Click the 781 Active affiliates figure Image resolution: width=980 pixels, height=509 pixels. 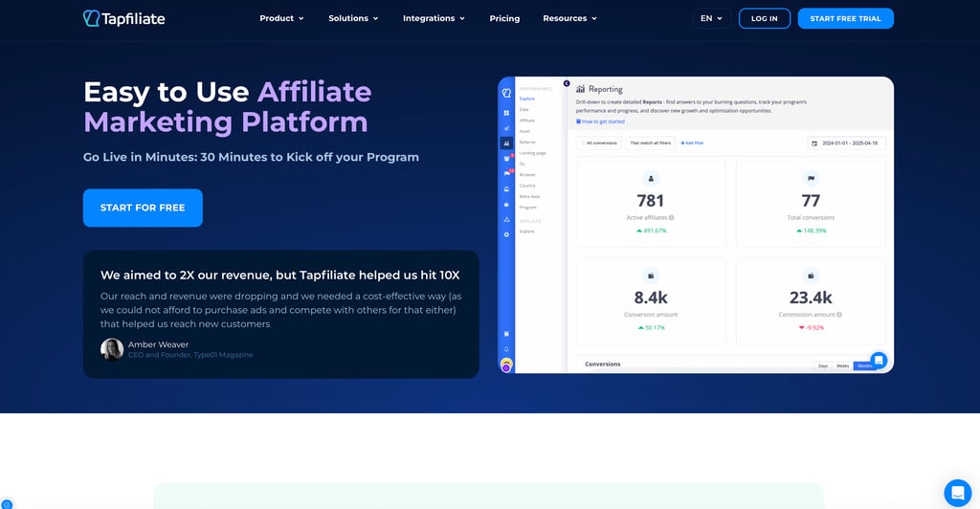(x=651, y=201)
